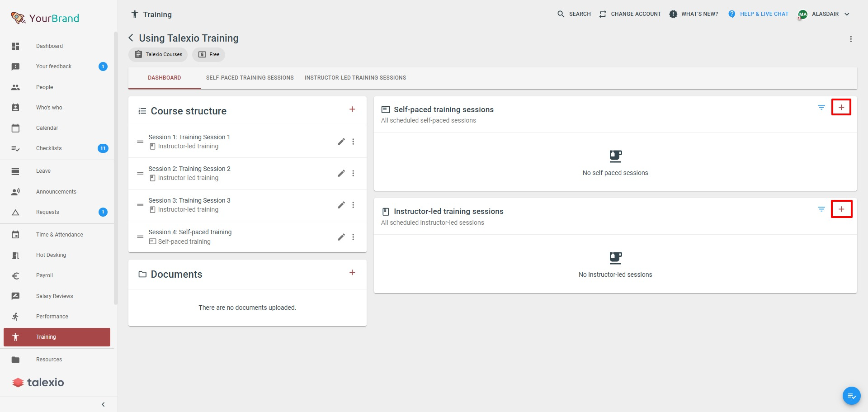Select Training in the sidebar
The width and height of the screenshot is (868, 412).
coord(57,337)
